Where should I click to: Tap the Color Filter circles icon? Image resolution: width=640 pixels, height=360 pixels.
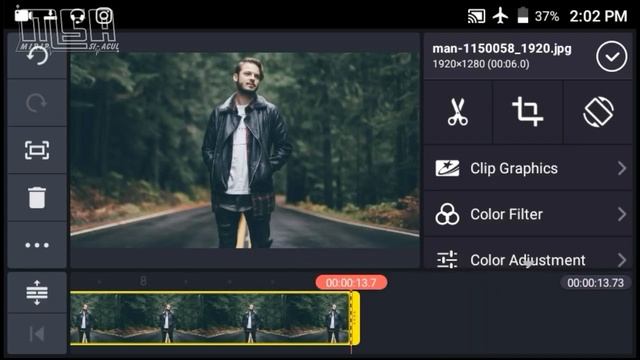tap(447, 214)
